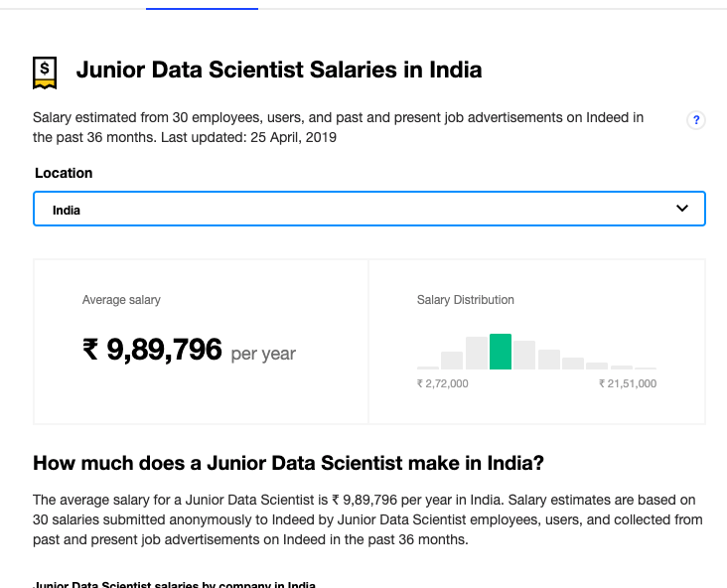
Task: Click the grey bar just right of the green bar
Action: point(524,355)
